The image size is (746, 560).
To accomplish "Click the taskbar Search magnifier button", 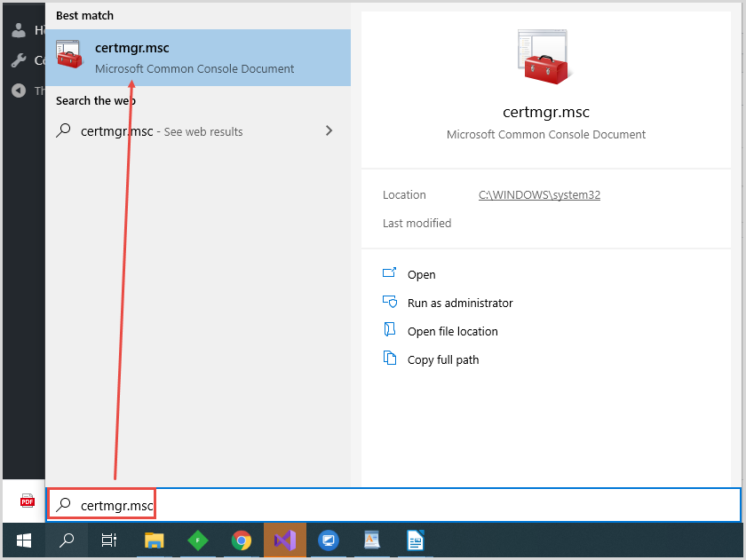I will click(66, 540).
